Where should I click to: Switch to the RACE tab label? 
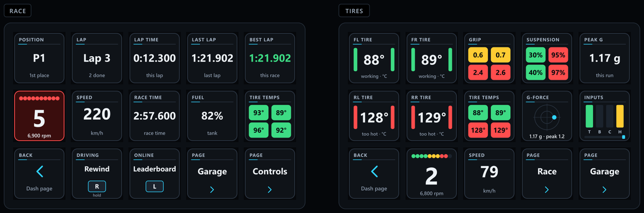17,11
